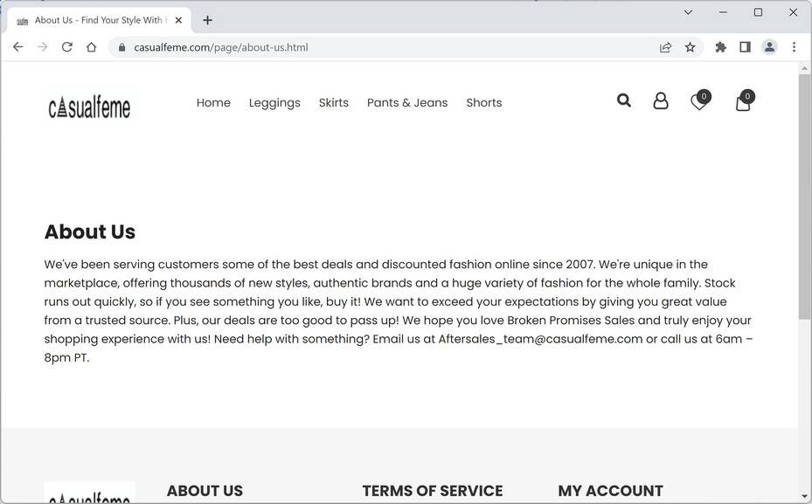Click the share icon in the address bar
The image size is (812, 504).
click(665, 47)
